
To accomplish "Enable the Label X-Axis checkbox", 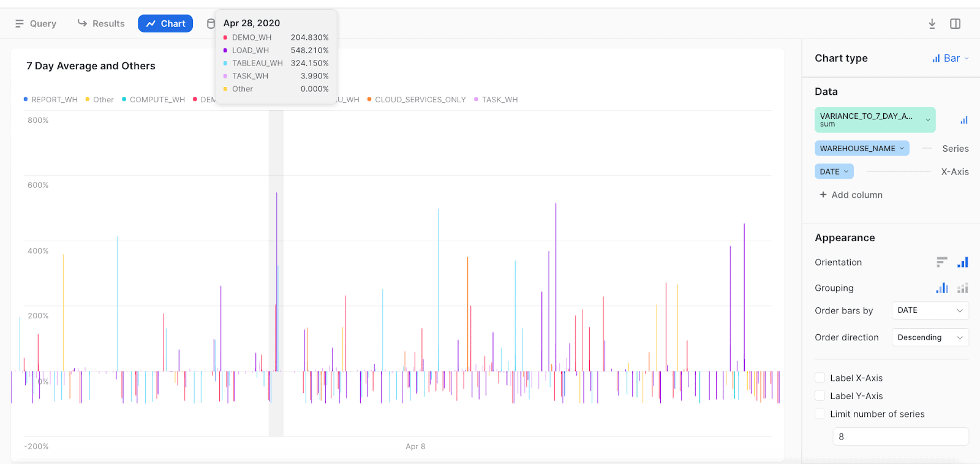I will 820,378.
